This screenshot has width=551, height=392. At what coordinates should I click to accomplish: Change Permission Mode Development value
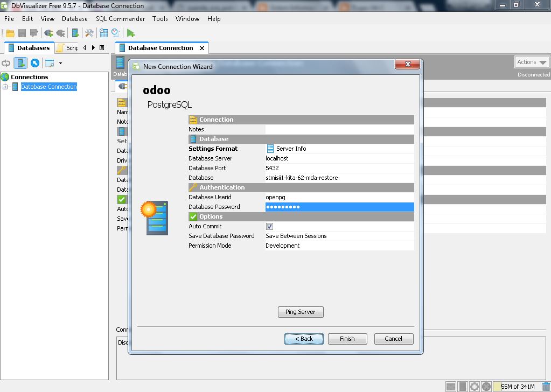(339, 246)
